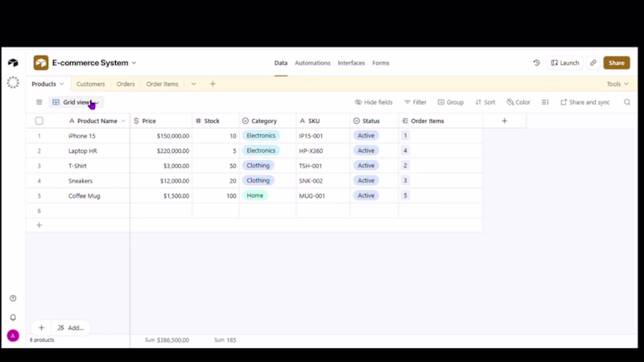Viewport: 644px width, 362px height.
Task: Open notifications bell icon
Action: pyautogui.click(x=13, y=317)
